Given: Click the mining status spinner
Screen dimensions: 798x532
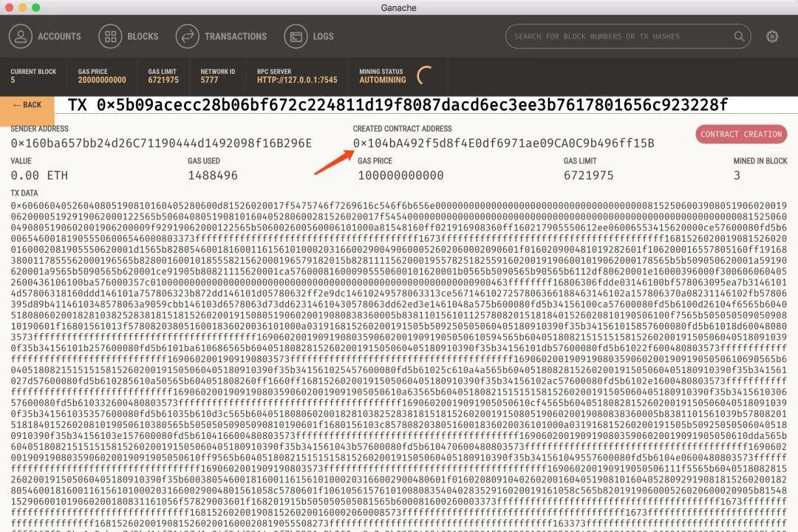Looking at the screenshot, I should [x=424, y=75].
